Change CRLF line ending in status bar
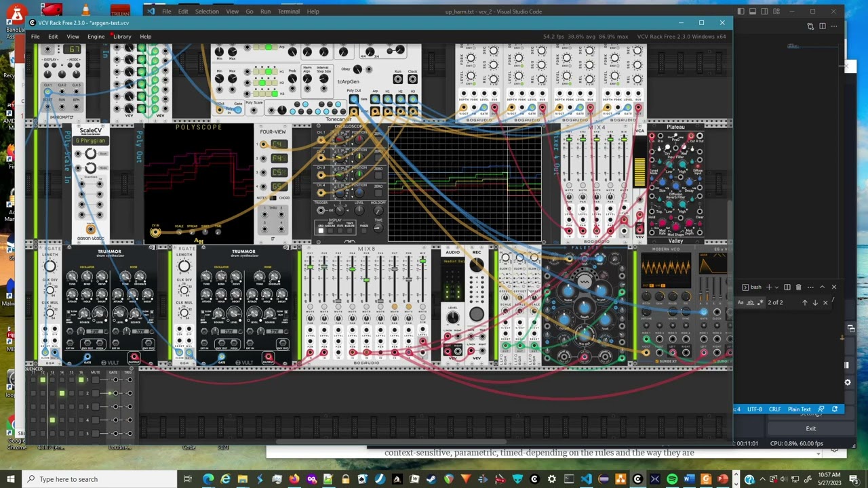This screenshot has height=488, width=868. 774,409
